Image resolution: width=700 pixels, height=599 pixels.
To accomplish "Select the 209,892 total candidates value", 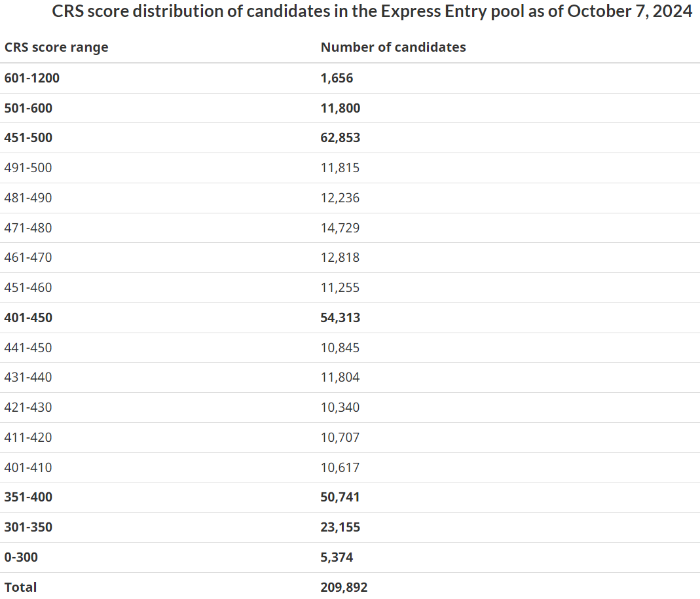I will tap(344, 587).
